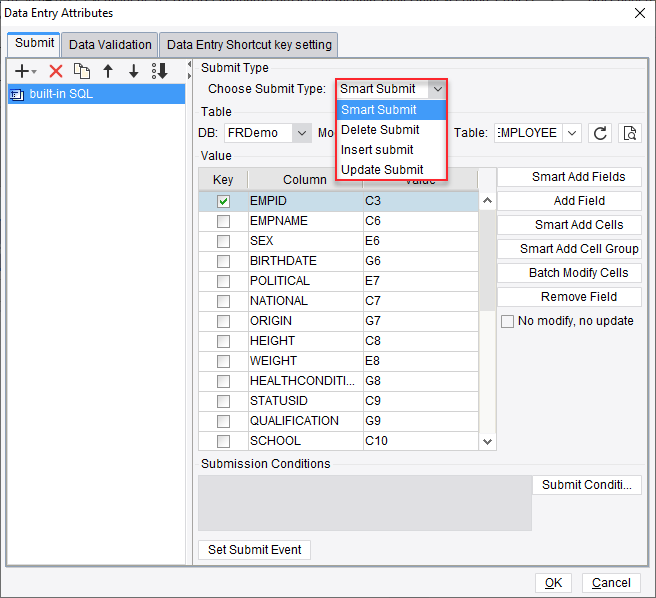Delete selected submit with red X icon
The width and height of the screenshot is (656, 598).
click(x=56, y=71)
